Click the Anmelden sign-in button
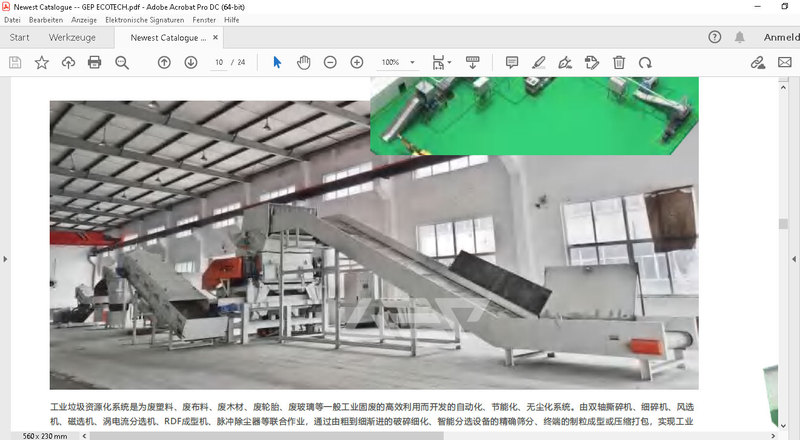This screenshot has height=440, width=800. [x=780, y=37]
